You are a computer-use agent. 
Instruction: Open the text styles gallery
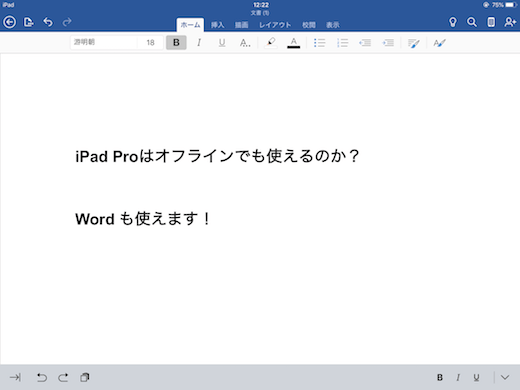pos(439,43)
